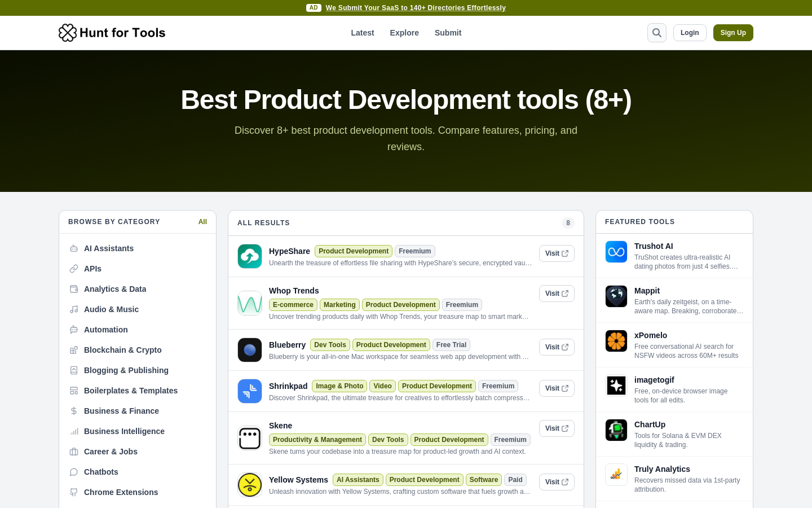Open the ad link about 140+ directories

tap(416, 8)
